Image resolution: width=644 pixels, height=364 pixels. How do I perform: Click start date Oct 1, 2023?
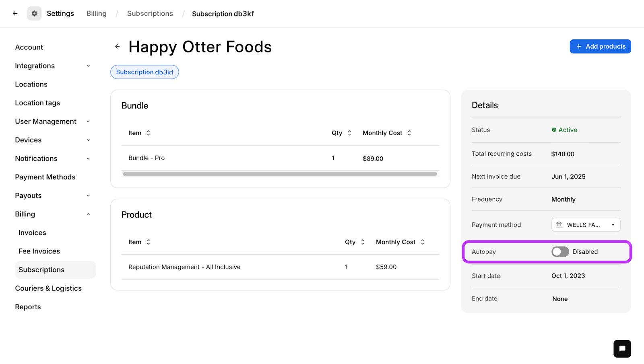click(x=568, y=276)
